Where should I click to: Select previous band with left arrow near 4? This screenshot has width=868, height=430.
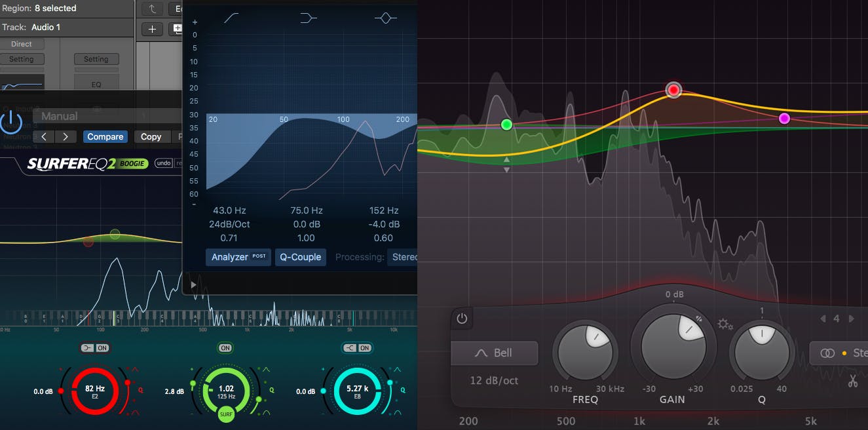click(823, 319)
